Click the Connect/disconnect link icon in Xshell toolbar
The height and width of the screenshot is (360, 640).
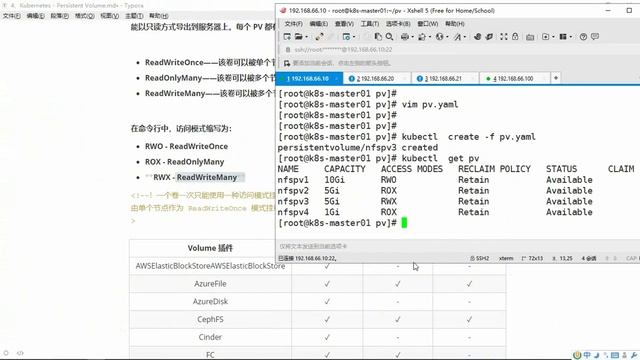pyautogui.click(x=319, y=37)
